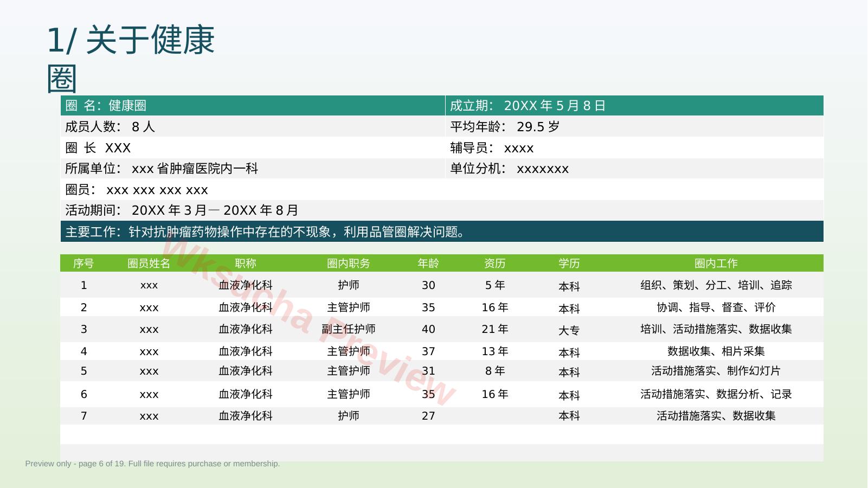Click 活动措施落实、制作幻灯片 cell
The width and height of the screenshot is (868, 488).
click(x=716, y=371)
